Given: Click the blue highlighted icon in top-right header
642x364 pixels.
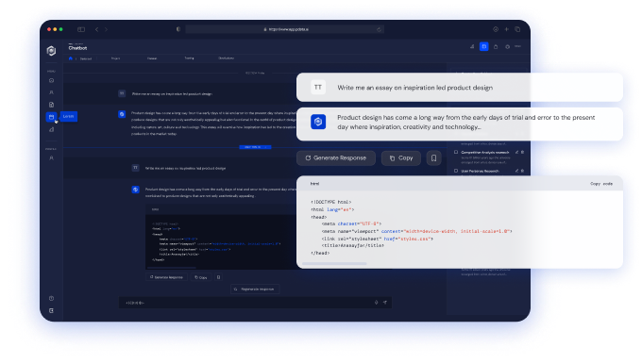Looking at the screenshot, I should point(484,46).
